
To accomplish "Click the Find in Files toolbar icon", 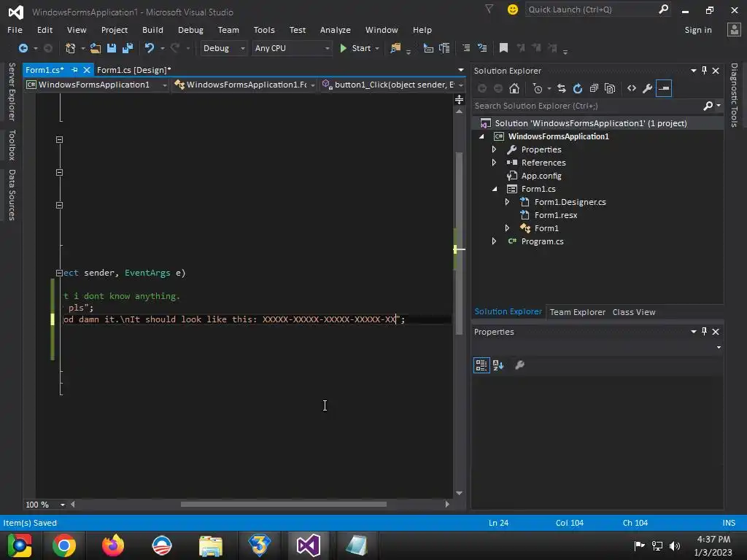I will pos(395,48).
